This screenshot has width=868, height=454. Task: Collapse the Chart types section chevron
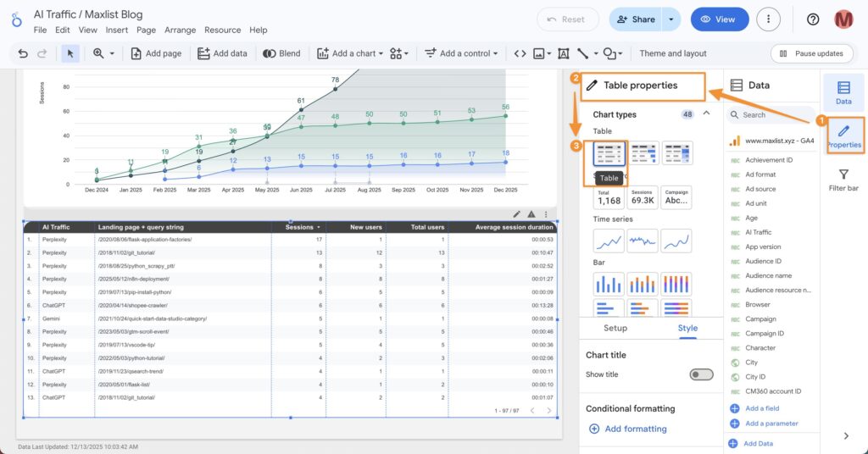tap(706, 113)
